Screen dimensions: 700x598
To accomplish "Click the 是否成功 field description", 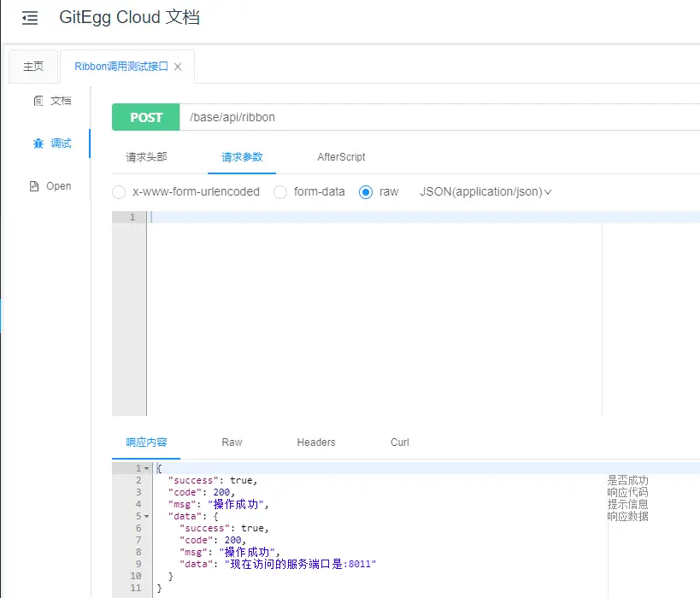I will (627, 481).
